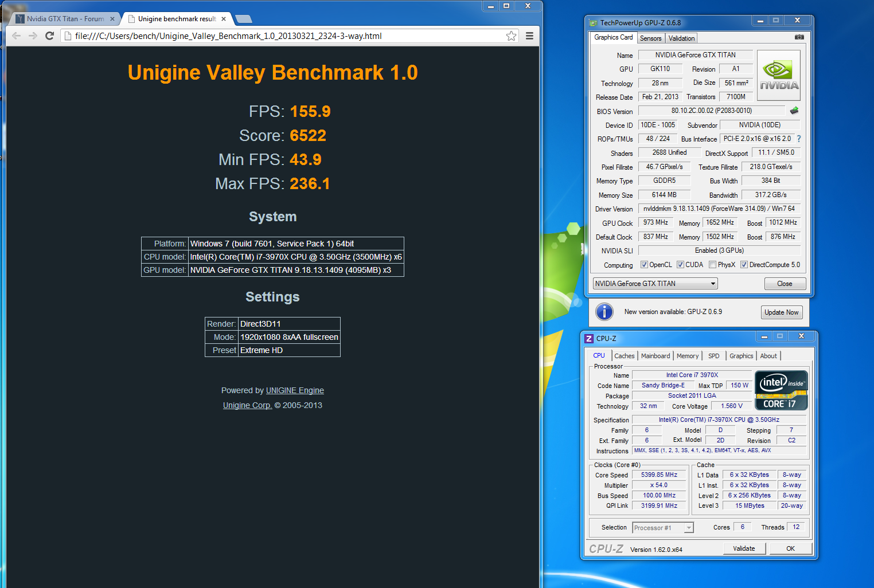Toggle the CUDA checkbox

(680, 265)
